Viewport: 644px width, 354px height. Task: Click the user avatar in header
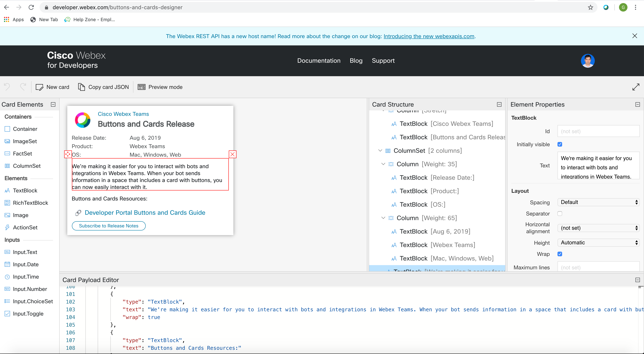pos(587,61)
